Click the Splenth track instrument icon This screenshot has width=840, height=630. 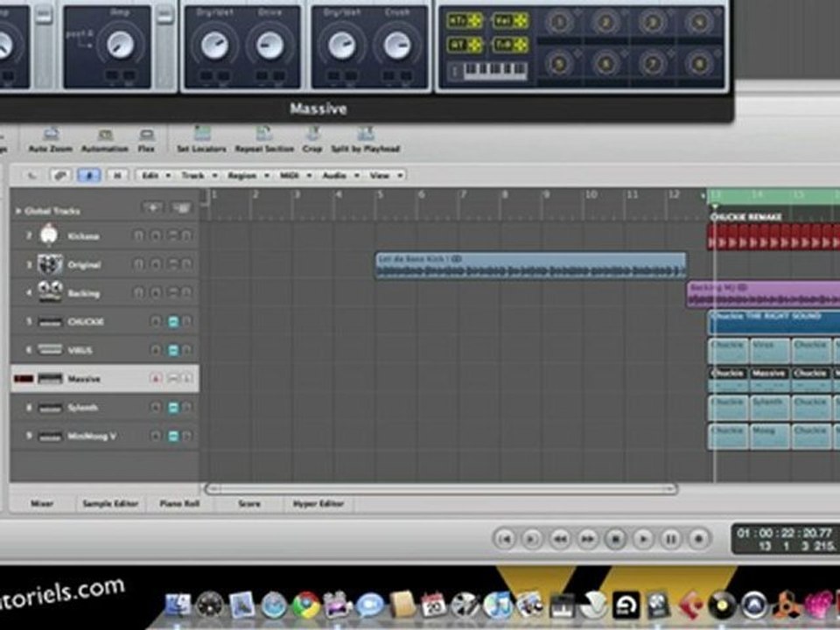(x=50, y=408)
